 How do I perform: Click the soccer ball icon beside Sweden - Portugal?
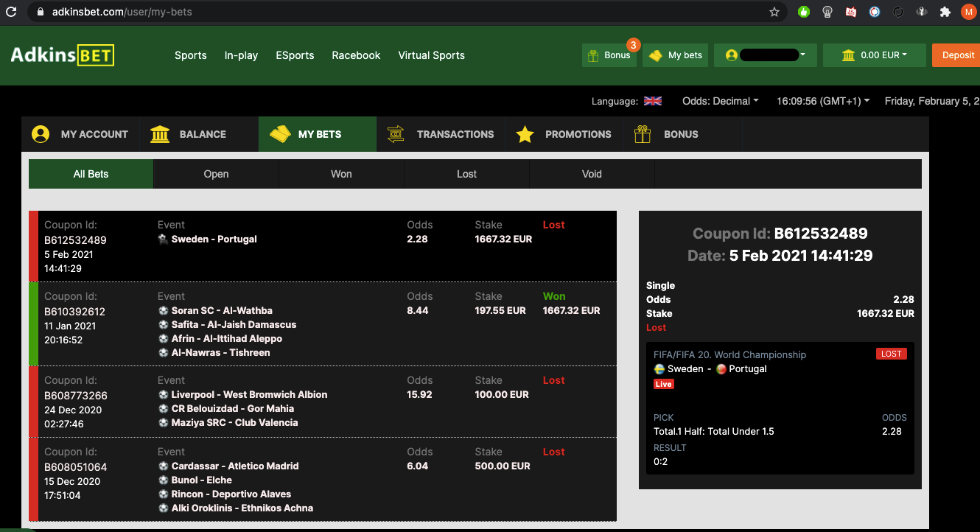[163, 239]
